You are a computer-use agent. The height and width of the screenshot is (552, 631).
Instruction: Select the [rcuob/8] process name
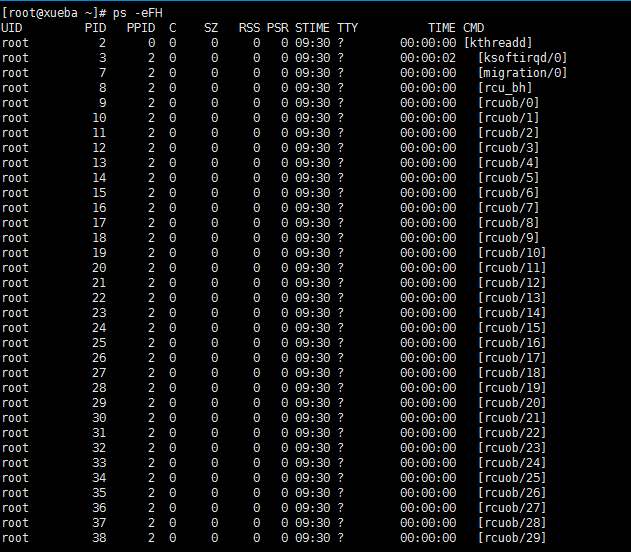click(x=508, y=223)
